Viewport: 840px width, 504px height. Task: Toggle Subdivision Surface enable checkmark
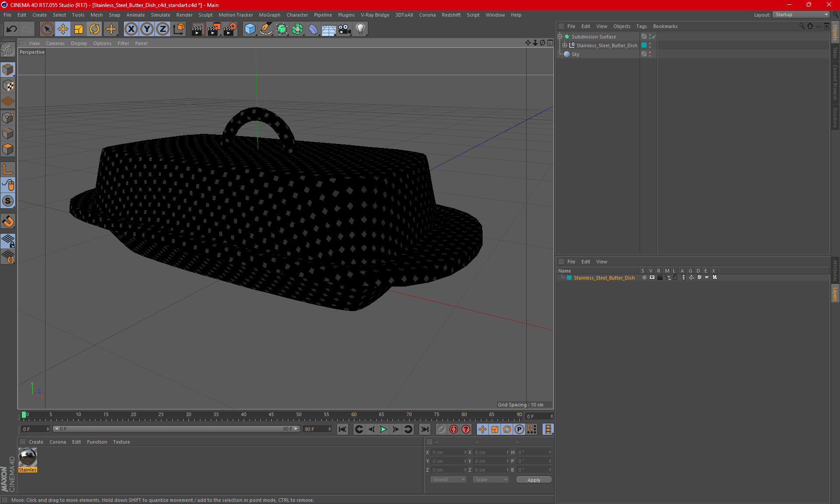654,37
